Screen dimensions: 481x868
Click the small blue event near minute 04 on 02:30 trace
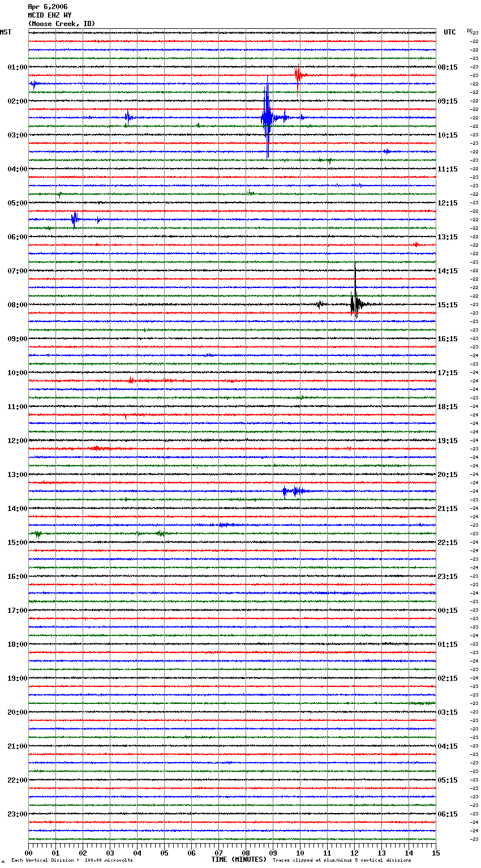coord(128,118)
